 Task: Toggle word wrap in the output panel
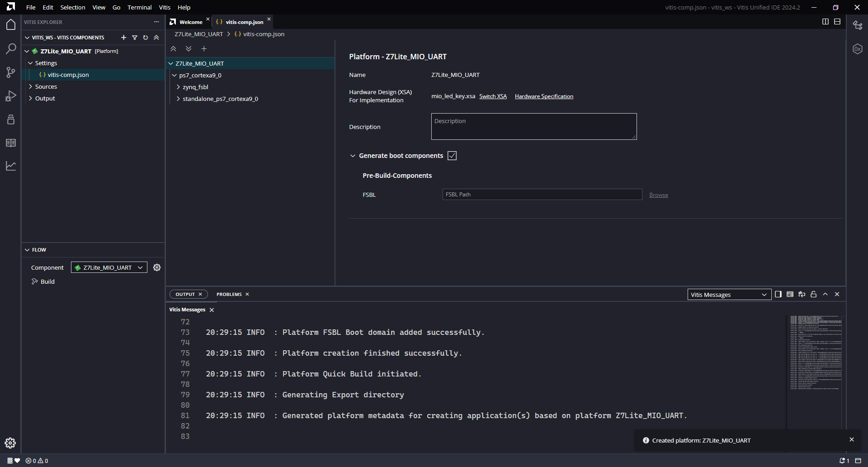click(x=802, y=294)
